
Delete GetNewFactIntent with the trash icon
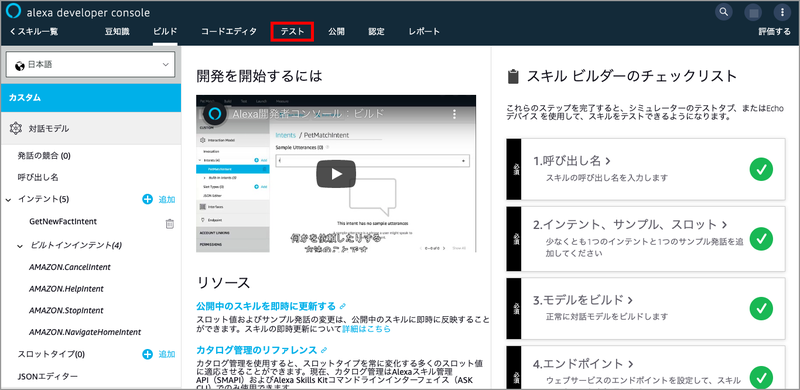point(170,224)
